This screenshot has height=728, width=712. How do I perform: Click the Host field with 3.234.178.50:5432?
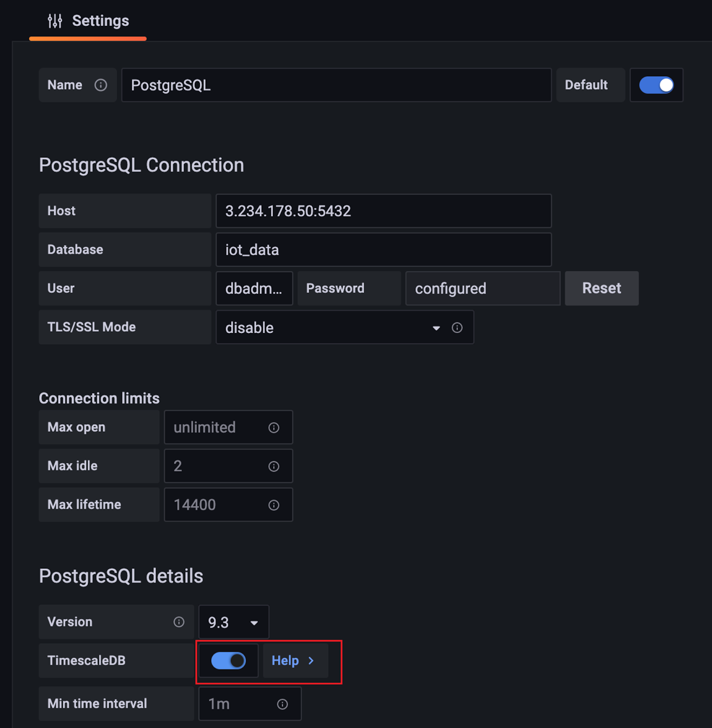click(384, 211)
